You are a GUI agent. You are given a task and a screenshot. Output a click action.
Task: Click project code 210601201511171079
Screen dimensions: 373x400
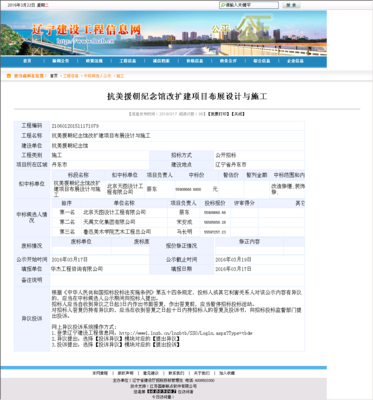[x=75, y=126]
